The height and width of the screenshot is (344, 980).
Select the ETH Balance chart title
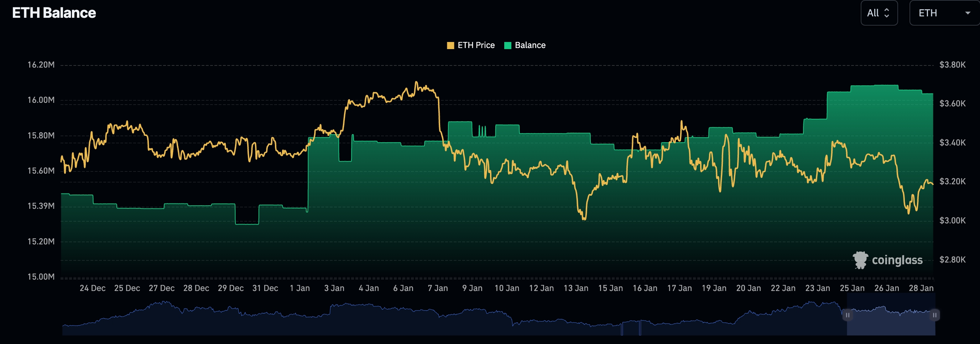54,12
